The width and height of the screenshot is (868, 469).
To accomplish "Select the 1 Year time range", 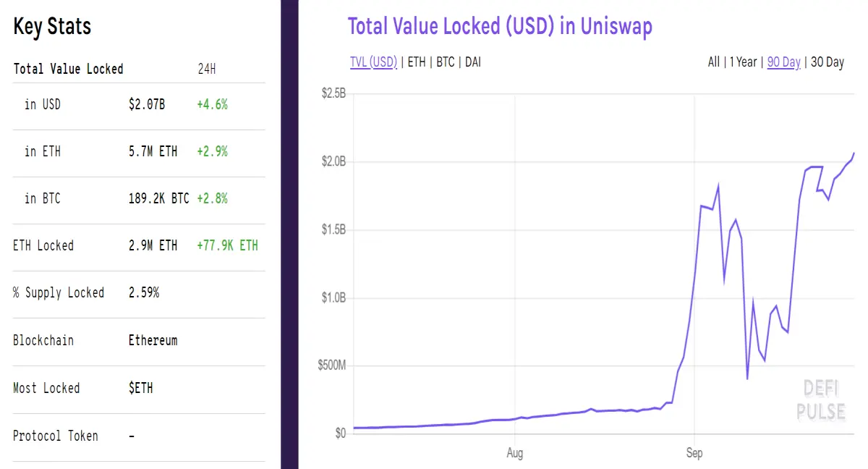I will point(743,62).
